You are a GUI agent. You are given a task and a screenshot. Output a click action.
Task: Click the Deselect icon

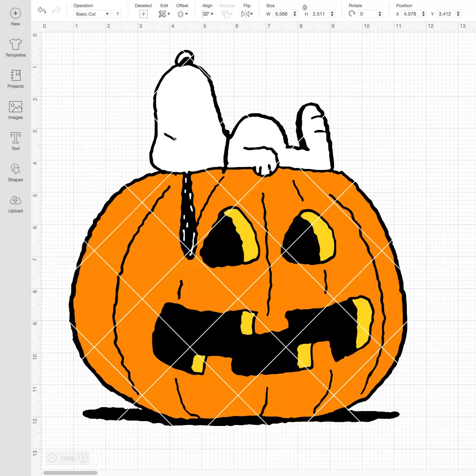(143, 14)
